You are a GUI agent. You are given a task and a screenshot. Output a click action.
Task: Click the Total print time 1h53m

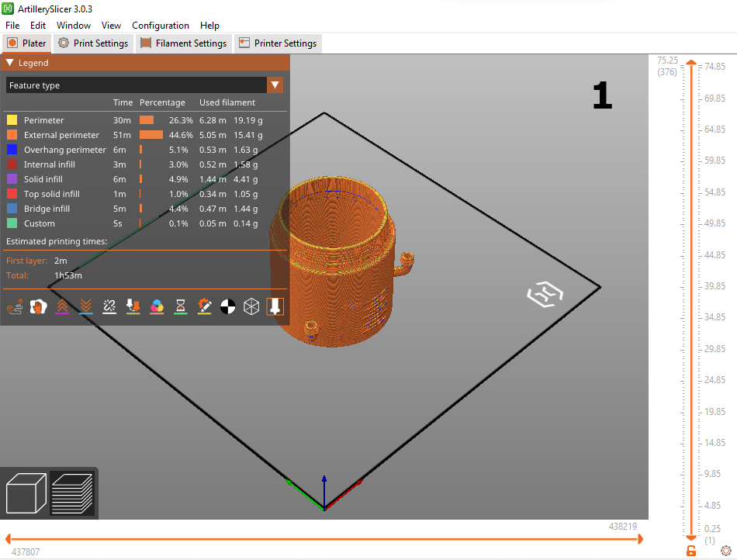coord(68,275)
